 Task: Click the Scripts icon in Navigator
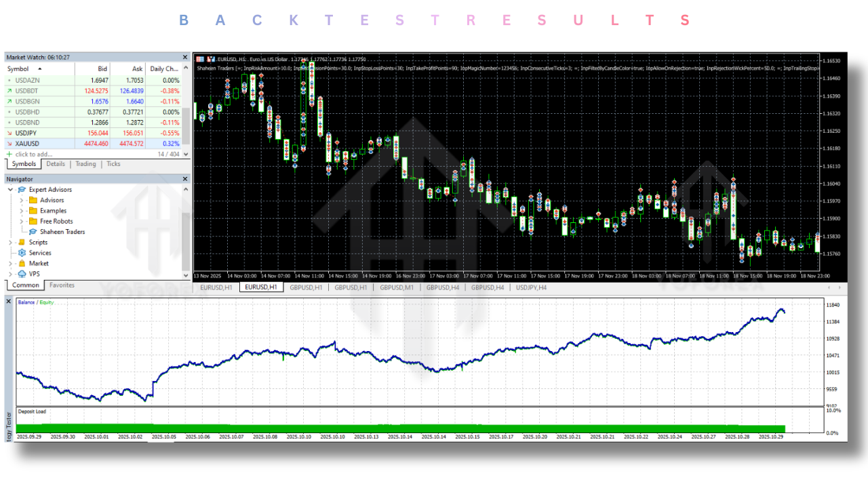(22, 242)
